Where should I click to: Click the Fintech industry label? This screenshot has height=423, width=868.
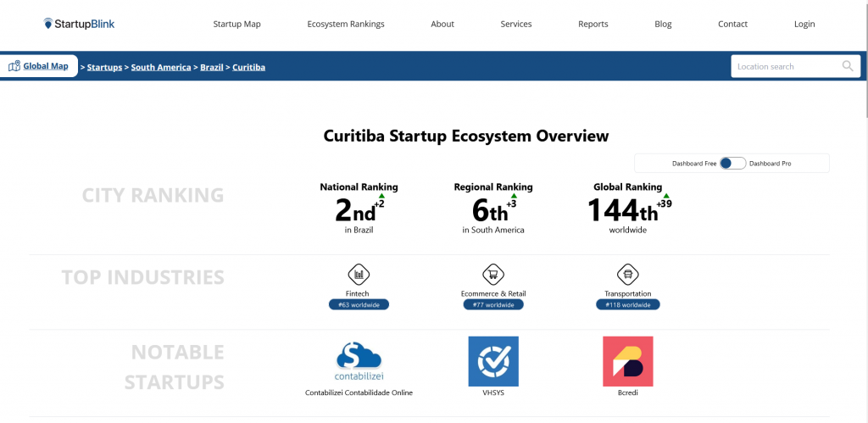click(357, 294)
